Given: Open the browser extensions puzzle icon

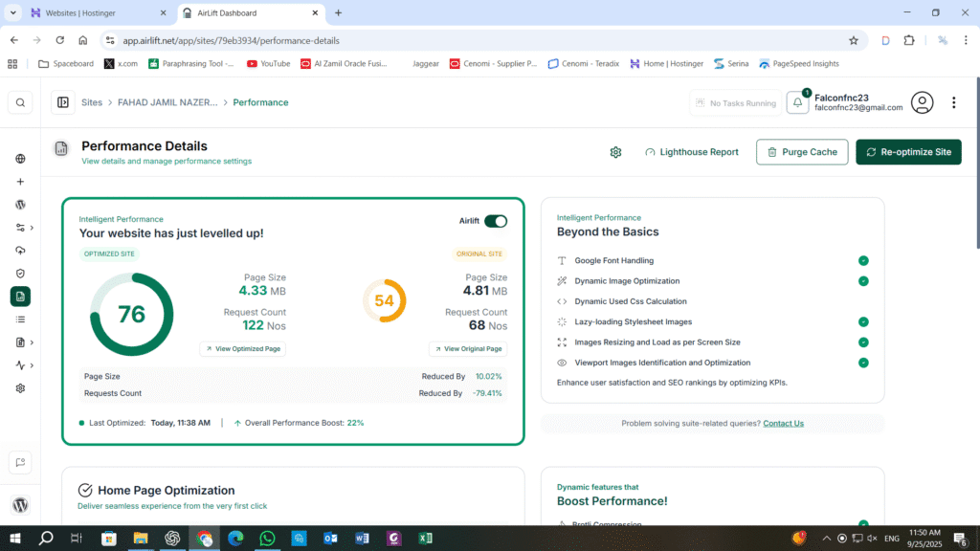Looking at the screenshot, I should [909, 40].
